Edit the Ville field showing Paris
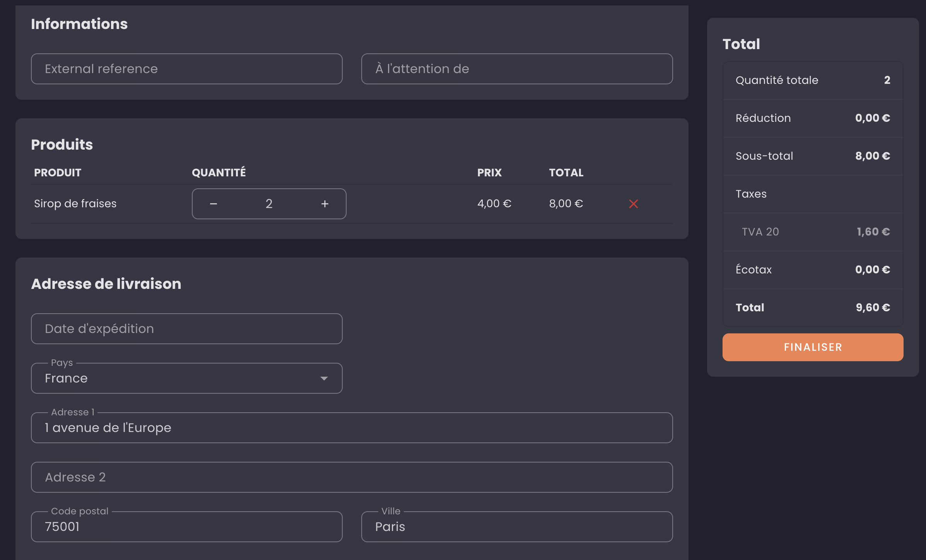This screenshot has width=926, height=560. point(517,527)
